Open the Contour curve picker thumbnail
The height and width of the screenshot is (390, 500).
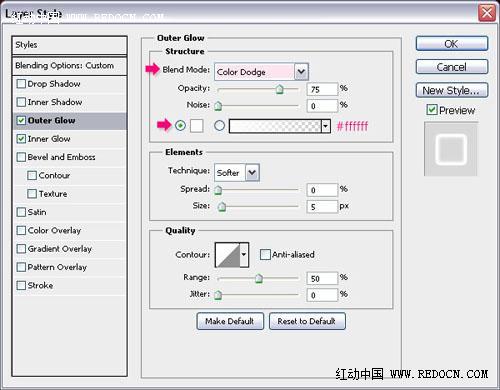pyautogui.click(x=228, y=255)
